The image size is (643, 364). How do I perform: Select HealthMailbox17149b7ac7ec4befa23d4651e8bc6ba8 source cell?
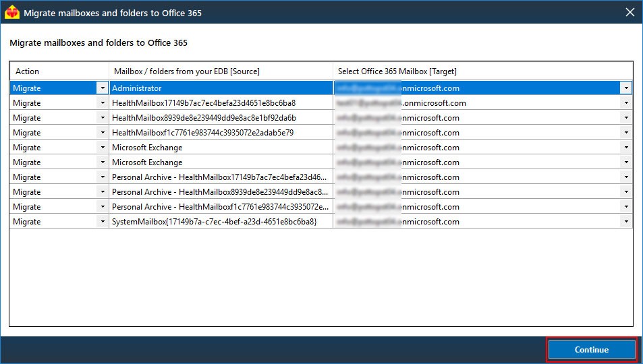click(x=221, y=103)
